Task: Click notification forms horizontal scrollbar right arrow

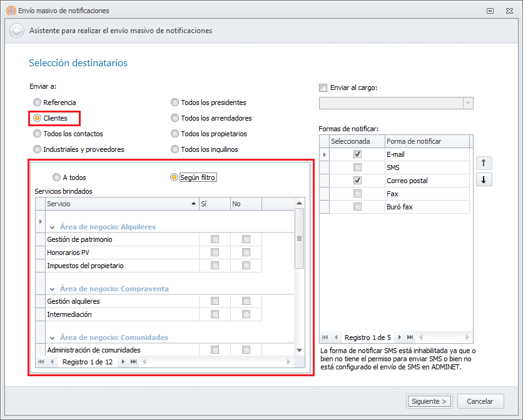Action: point(467,337)
